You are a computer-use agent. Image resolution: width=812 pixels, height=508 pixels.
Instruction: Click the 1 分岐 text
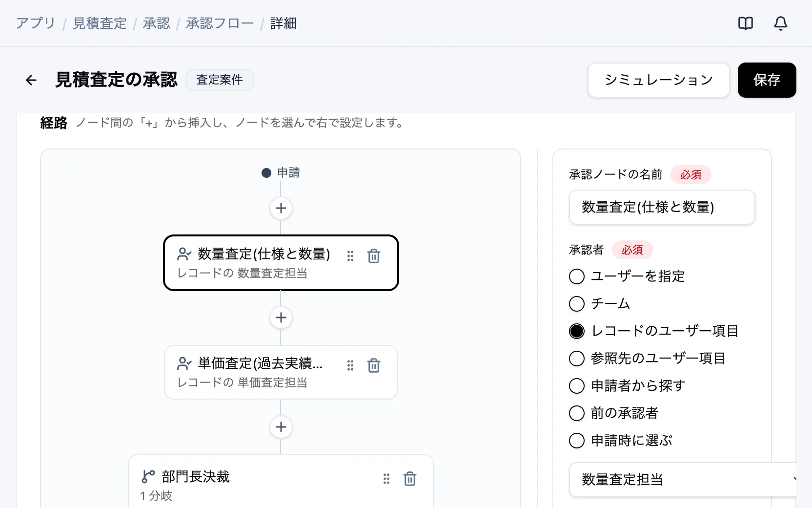point(156,496)
